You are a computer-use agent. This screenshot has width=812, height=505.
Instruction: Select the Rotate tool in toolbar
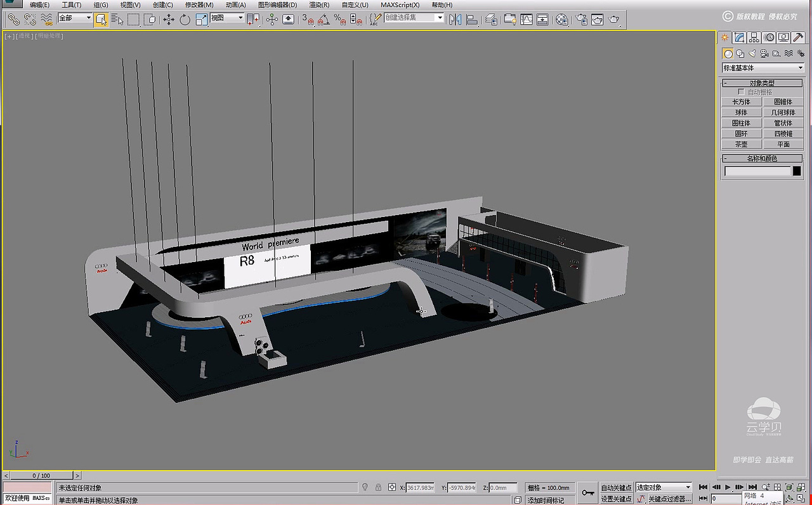point(185,20)
